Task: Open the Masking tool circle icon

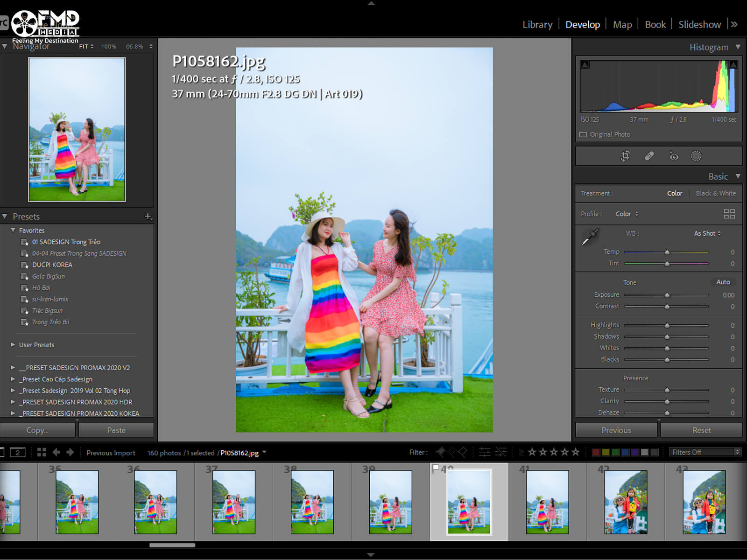Action: pyautogui.click(x=696, y=156)
